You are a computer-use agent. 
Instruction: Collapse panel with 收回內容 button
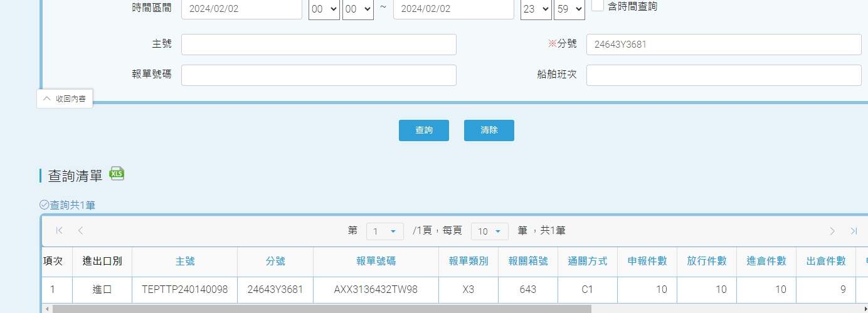pyautogui.click(x=65, y=98)
